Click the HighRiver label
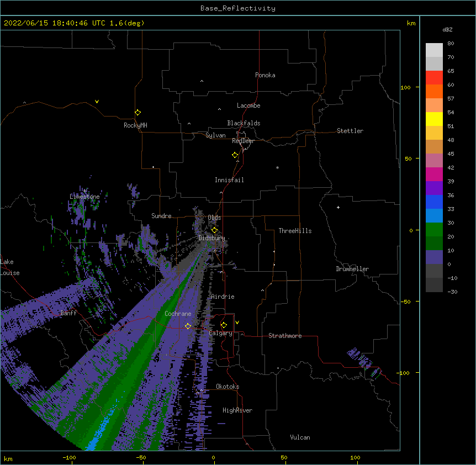Viewport: 476px width, 465px height. pyautogui.click(x=237, y=410)
